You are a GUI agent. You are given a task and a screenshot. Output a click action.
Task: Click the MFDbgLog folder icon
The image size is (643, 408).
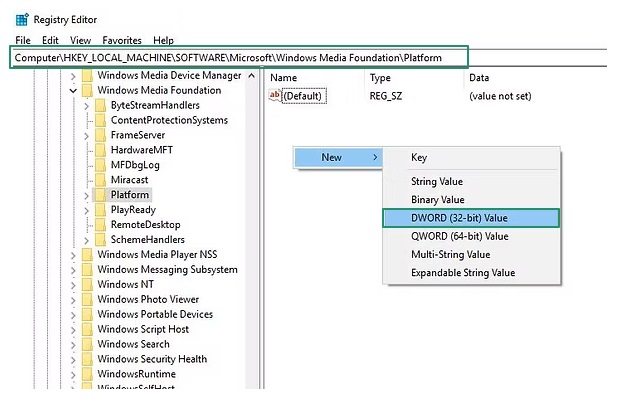coord(100,165)
